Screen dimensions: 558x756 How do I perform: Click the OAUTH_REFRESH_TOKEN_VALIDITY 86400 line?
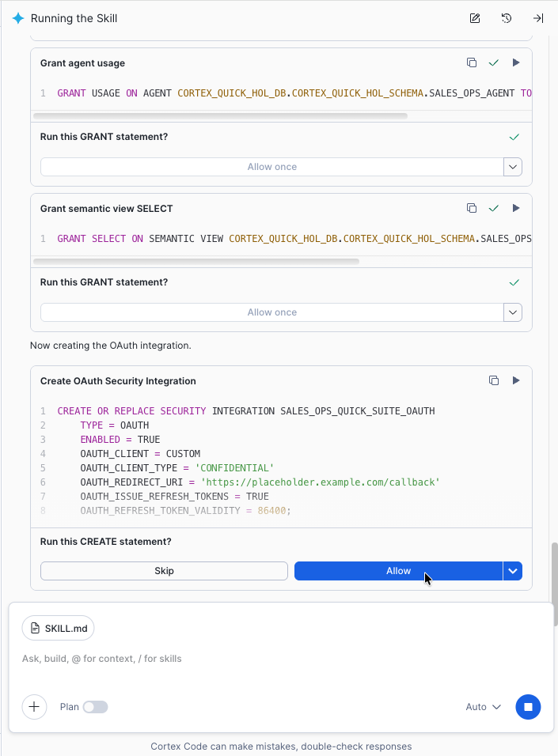185,511
